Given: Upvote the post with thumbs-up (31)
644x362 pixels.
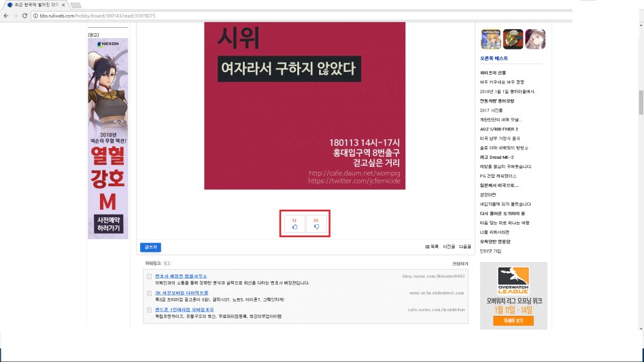Looking at the screenshot, I should click(x=294, y=224).
